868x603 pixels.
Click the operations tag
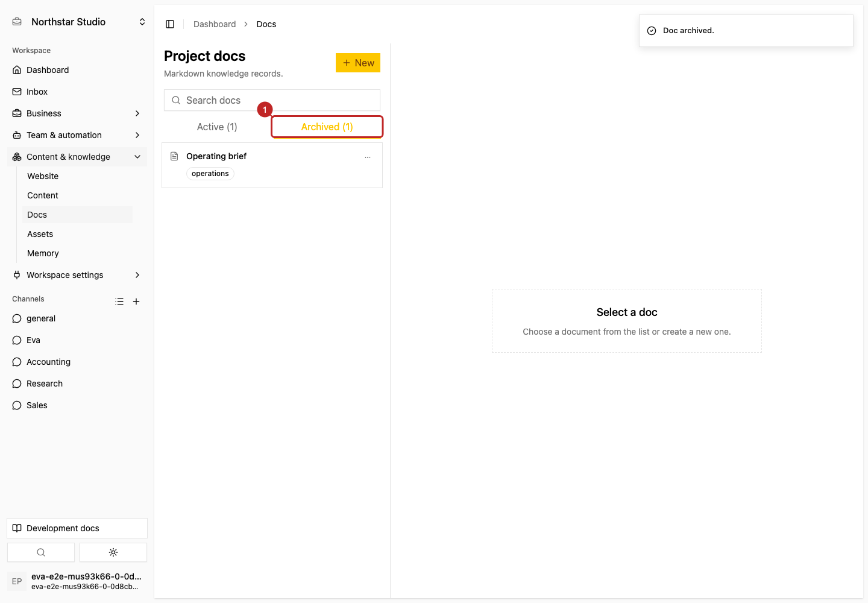(x=210, y=174)
